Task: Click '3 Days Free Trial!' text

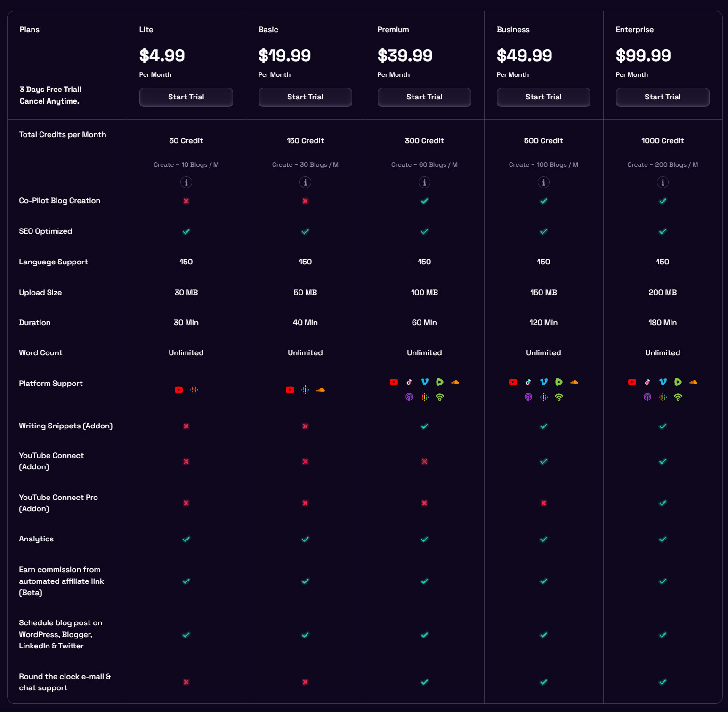Action: [x=51, y=90]
